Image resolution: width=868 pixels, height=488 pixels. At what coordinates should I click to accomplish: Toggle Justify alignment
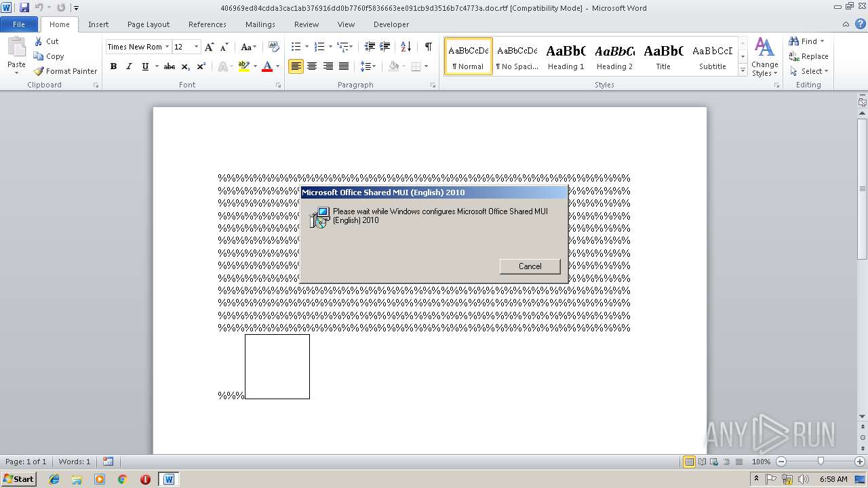coord(344,66)
